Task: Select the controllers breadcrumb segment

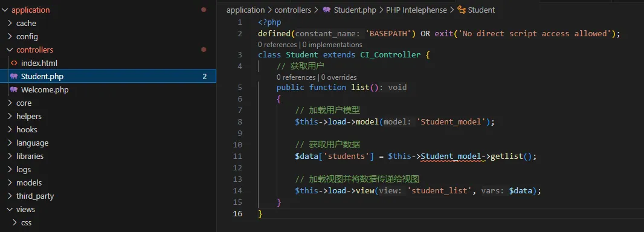Action: click(293, 10)
